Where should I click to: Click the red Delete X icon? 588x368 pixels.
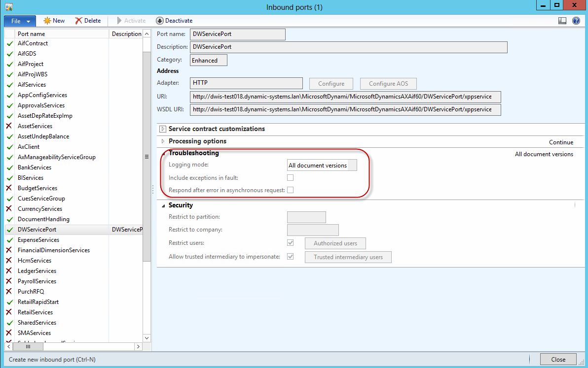pos(78,21)
